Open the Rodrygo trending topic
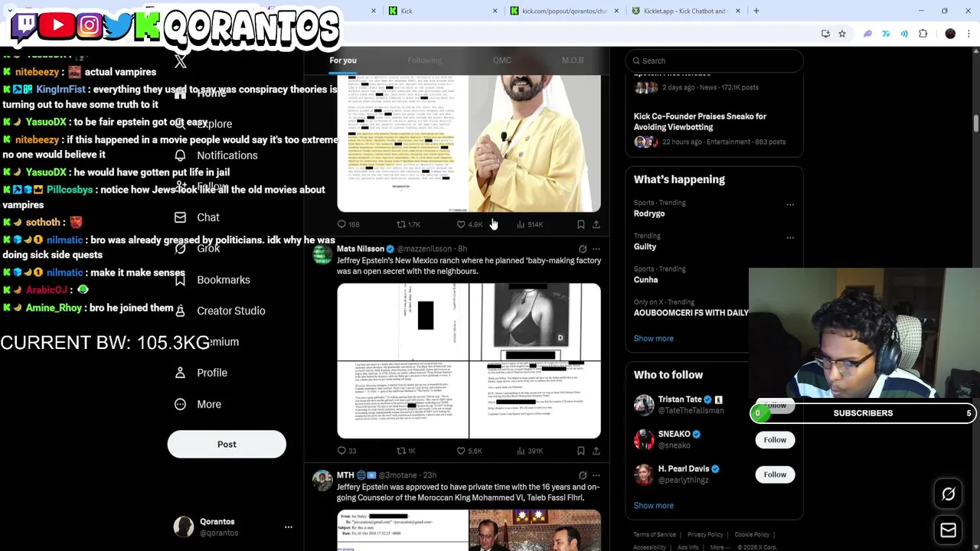Screen dimensions: 980x551 tap(649, 214)
